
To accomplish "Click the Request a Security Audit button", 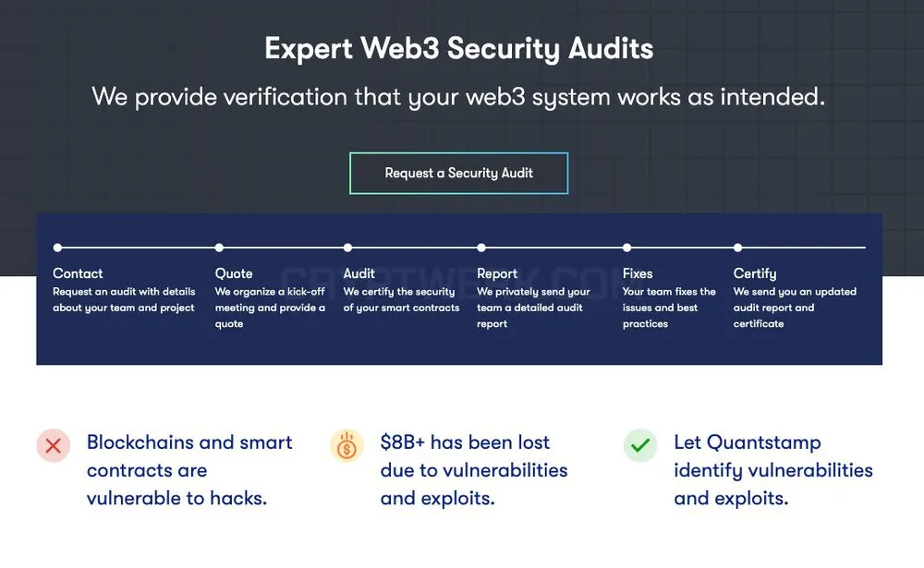I will [x=458, y=174].
